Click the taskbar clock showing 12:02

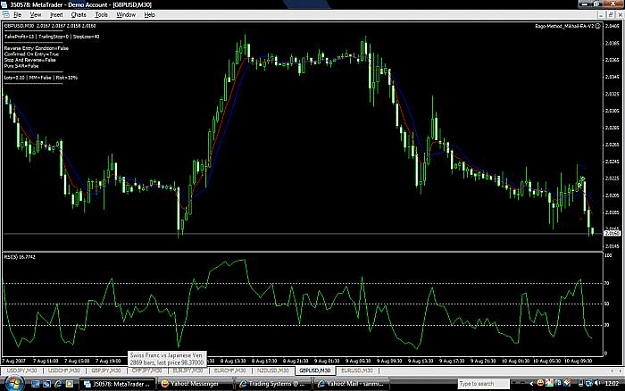[611, 384]
